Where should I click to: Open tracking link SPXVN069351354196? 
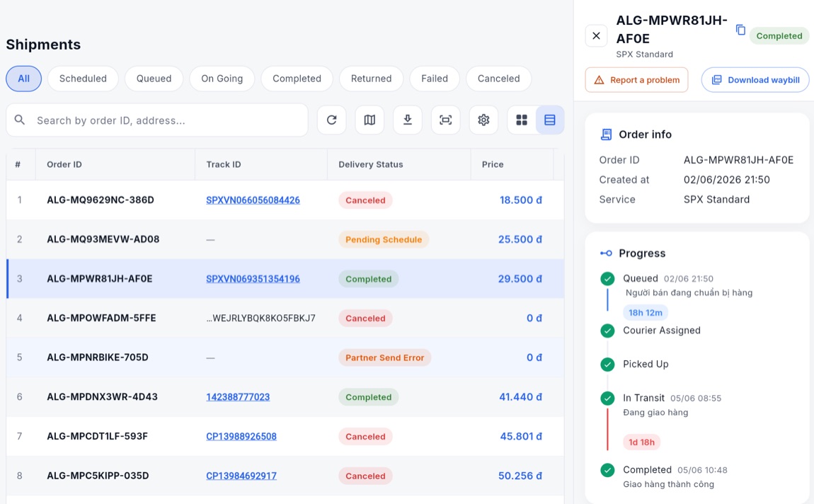[x=253, y=279]
